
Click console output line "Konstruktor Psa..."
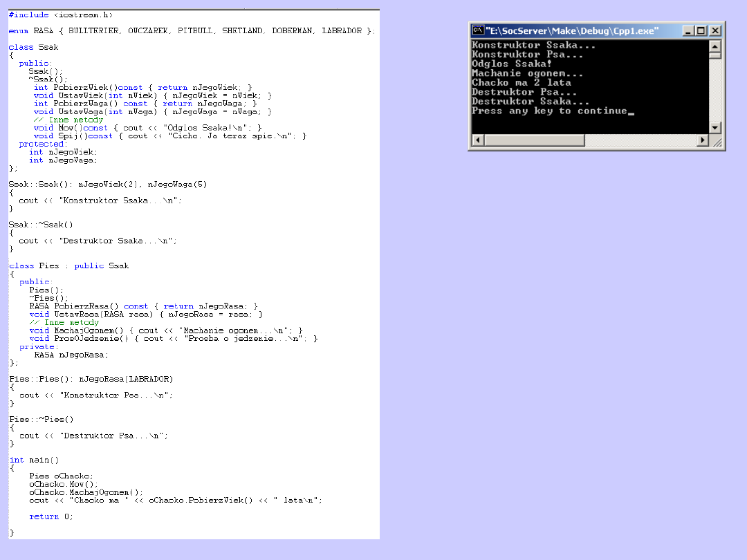coord(527,55)
